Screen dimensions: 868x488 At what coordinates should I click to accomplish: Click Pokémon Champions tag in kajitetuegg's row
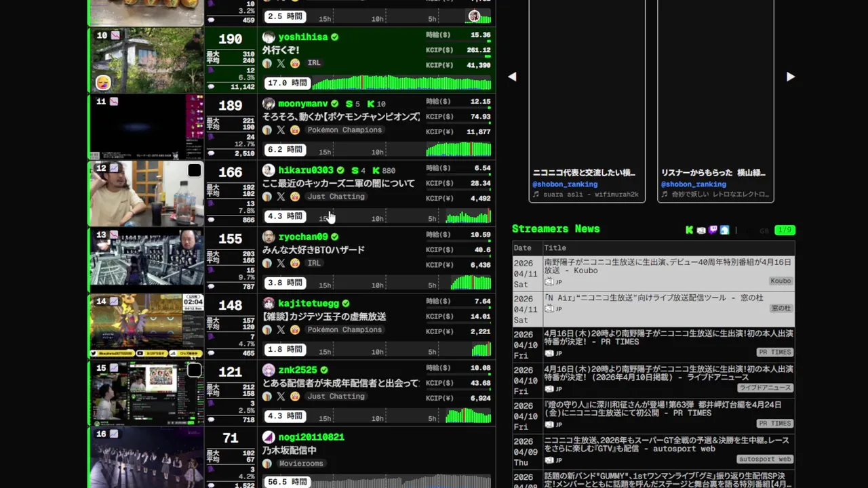pyautogui.click(x=344, y=330)
